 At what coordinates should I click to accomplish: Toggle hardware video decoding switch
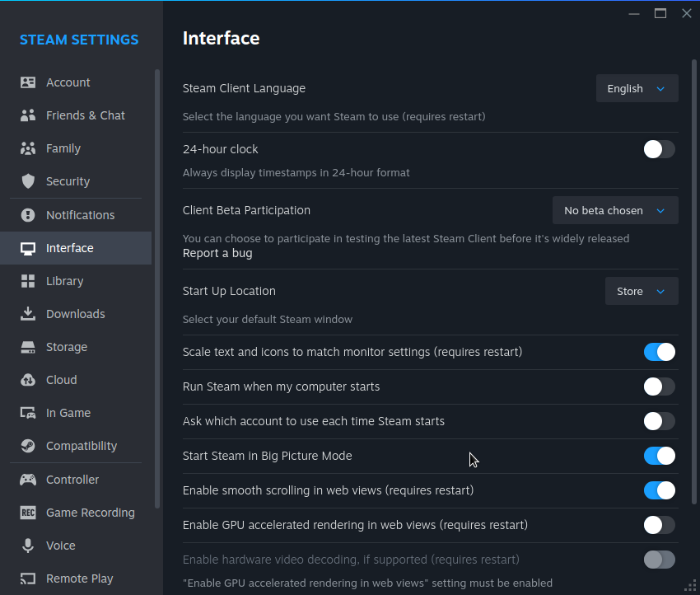click(x=659, y=560)
